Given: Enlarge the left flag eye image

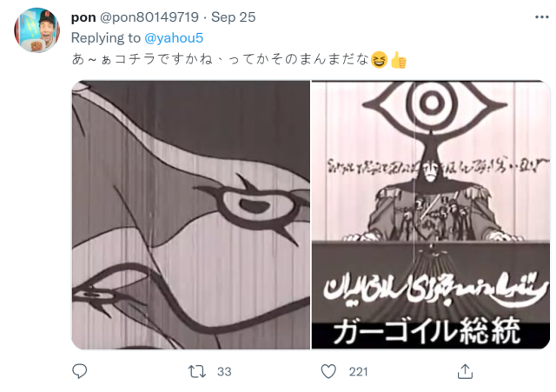Looking at the screenshot, I should (191, 215).
